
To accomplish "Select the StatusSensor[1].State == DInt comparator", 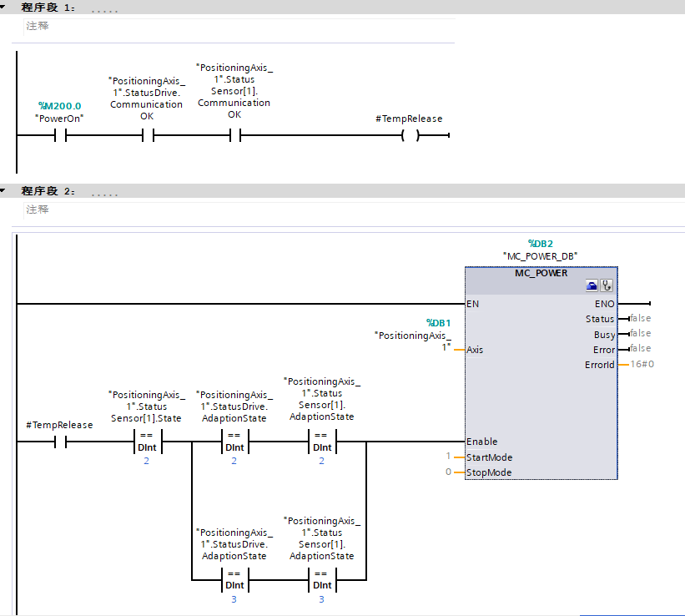I will pyautogui.click(x=147, y=442).
